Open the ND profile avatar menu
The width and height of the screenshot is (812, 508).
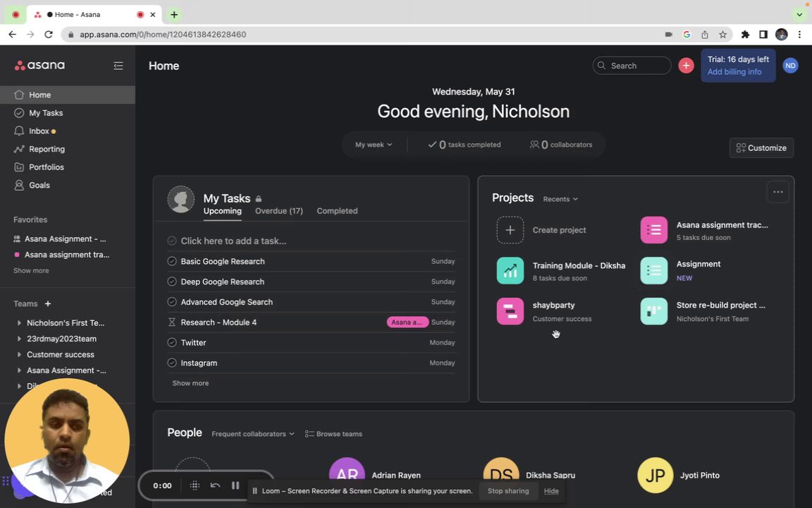pos(790,66)
